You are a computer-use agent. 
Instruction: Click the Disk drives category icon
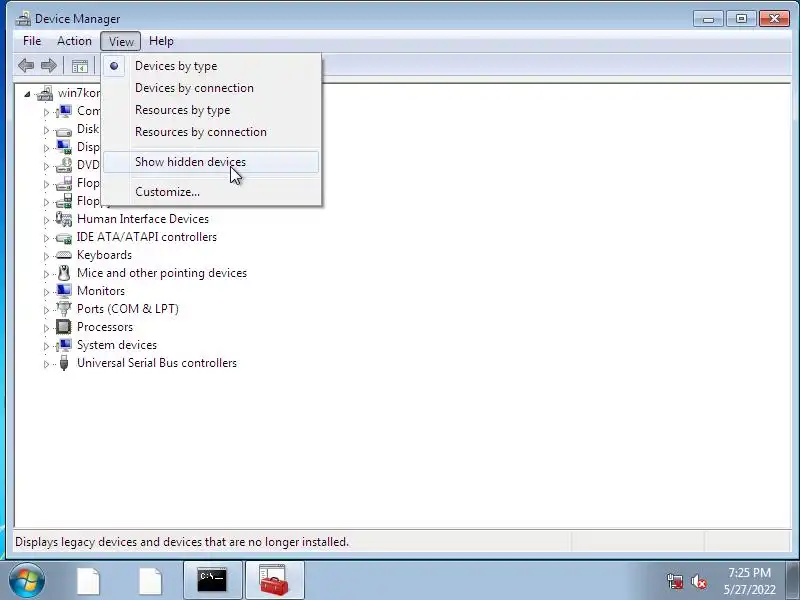(x=64, y=131)
